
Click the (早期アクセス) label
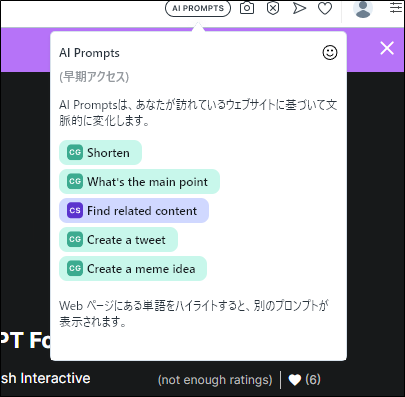[94, 77]
